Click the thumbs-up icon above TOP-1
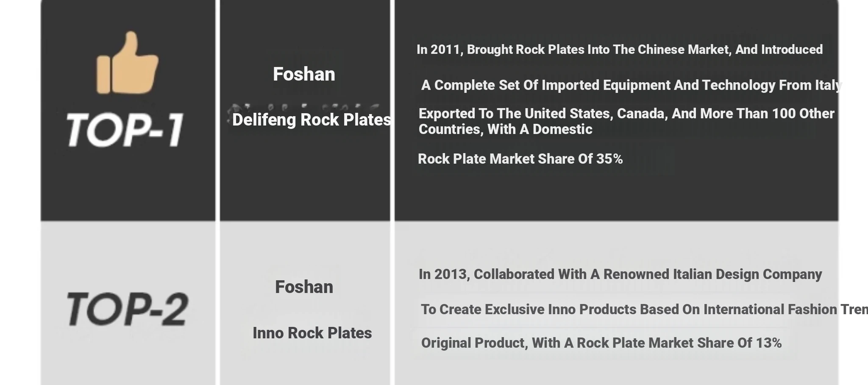 tap(127, 64)
